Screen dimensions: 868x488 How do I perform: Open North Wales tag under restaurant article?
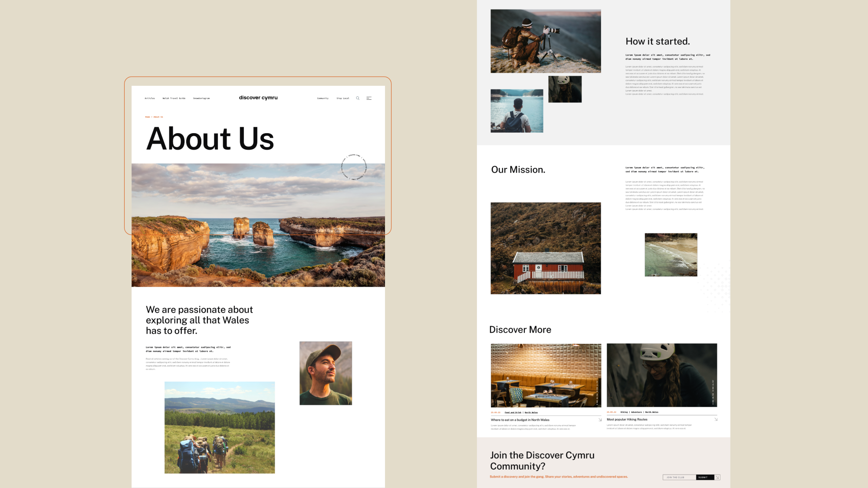(x=531, y=413)
